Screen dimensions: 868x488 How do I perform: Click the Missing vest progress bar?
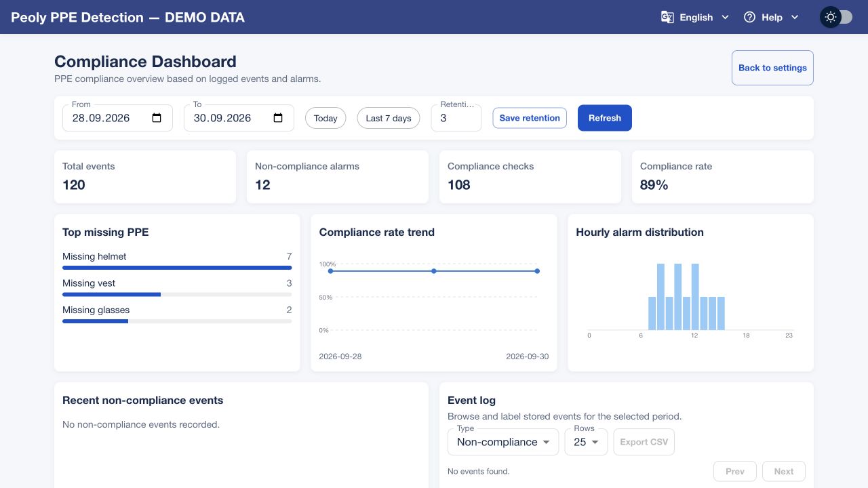click(177, 294)
